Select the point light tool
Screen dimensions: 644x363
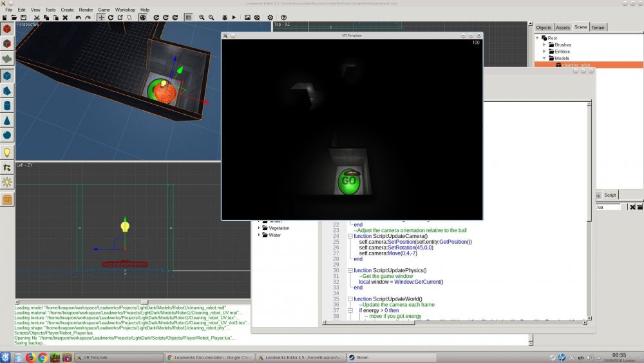point(7,153)
